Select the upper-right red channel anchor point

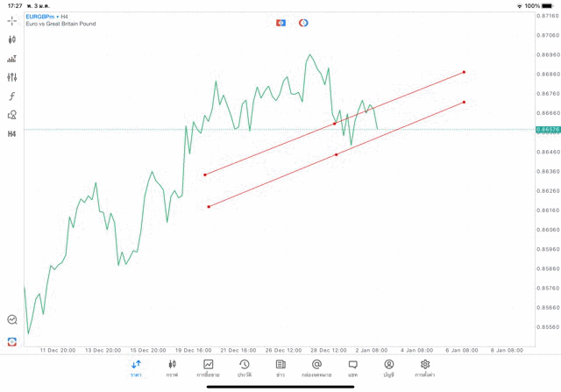point(464,72)
